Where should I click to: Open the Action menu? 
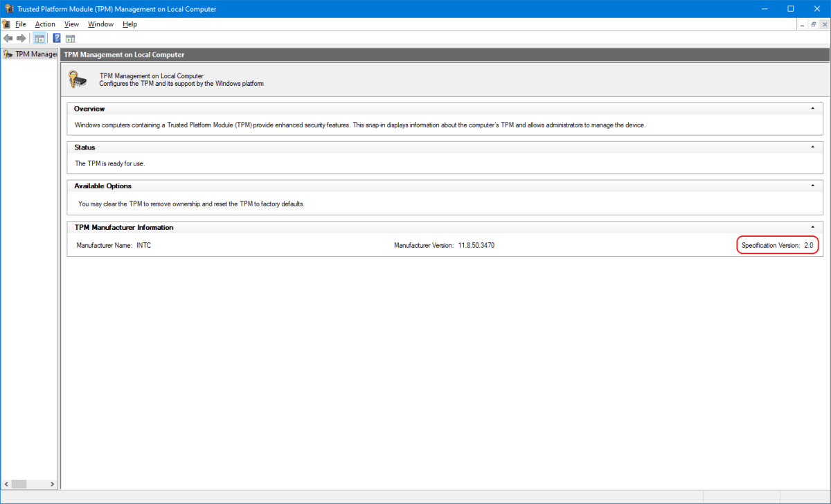[x=45, y=24]
